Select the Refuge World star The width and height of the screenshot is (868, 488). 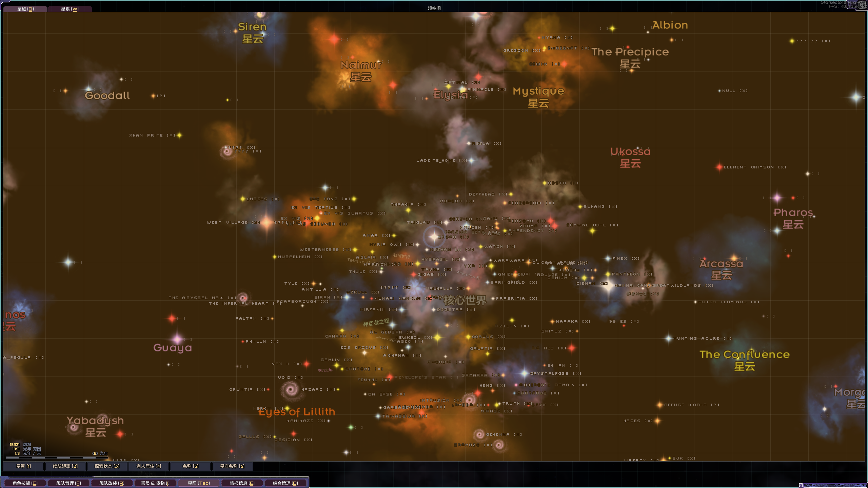click(659, 405)
